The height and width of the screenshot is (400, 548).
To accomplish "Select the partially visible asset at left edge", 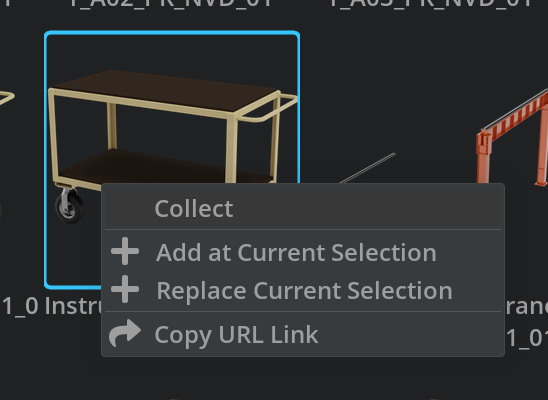I will 6,98.
